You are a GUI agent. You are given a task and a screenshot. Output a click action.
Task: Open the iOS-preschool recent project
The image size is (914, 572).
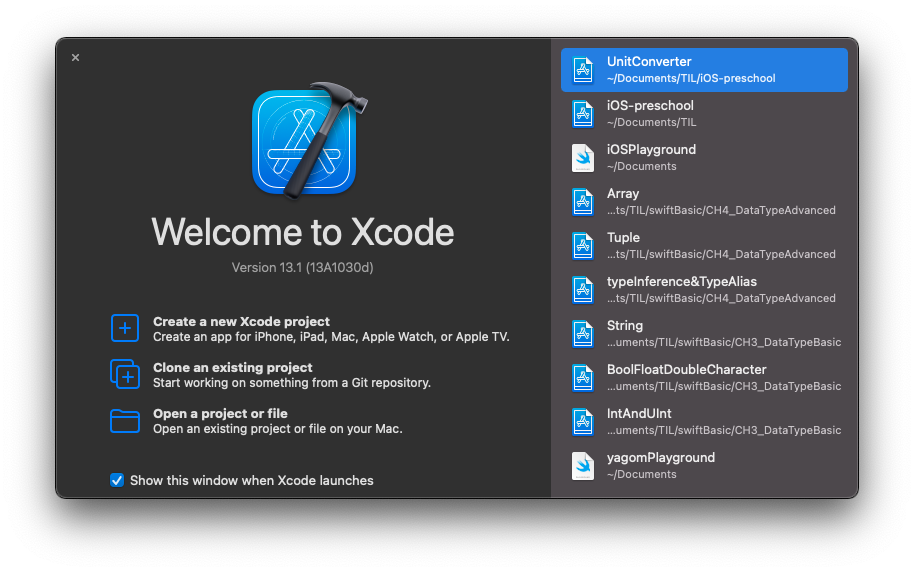click(x=704, y=114)
